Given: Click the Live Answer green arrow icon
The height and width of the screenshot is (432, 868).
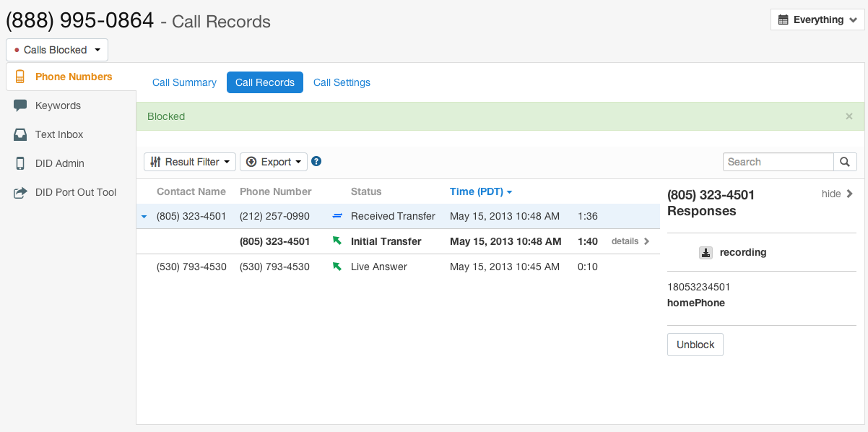Looking at the screenshot, I should pyautogui.click(x=337, y=267).
